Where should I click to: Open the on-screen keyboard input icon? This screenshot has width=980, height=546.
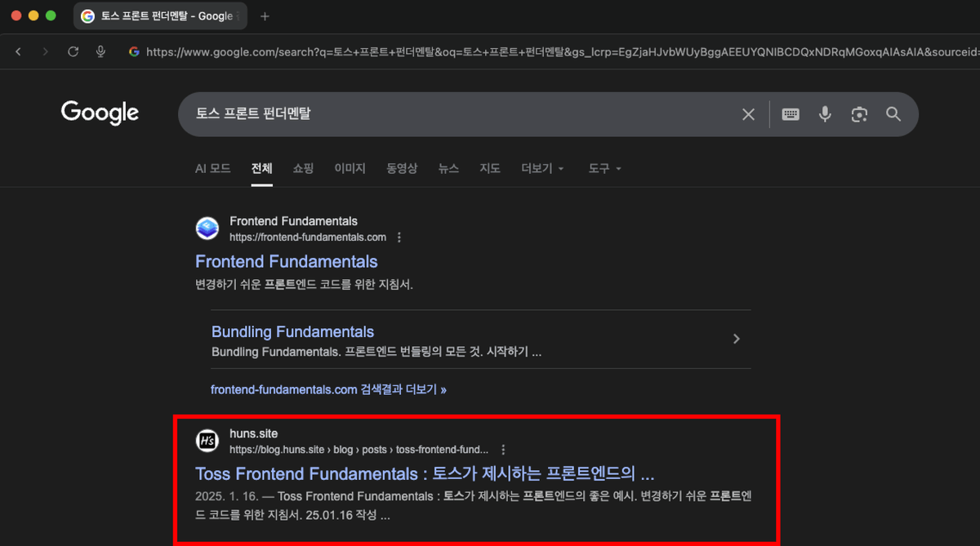[x=791, y=114]
